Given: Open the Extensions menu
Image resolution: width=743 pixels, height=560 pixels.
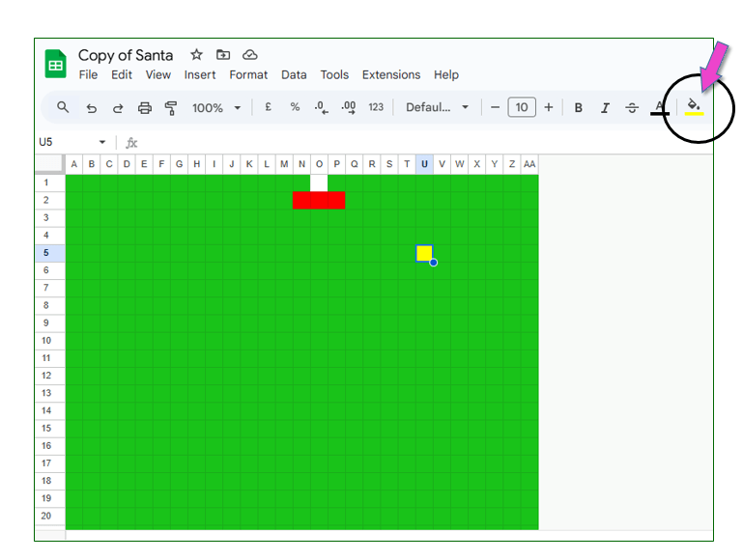Looking at the screenshot, I should pos(391,75).
